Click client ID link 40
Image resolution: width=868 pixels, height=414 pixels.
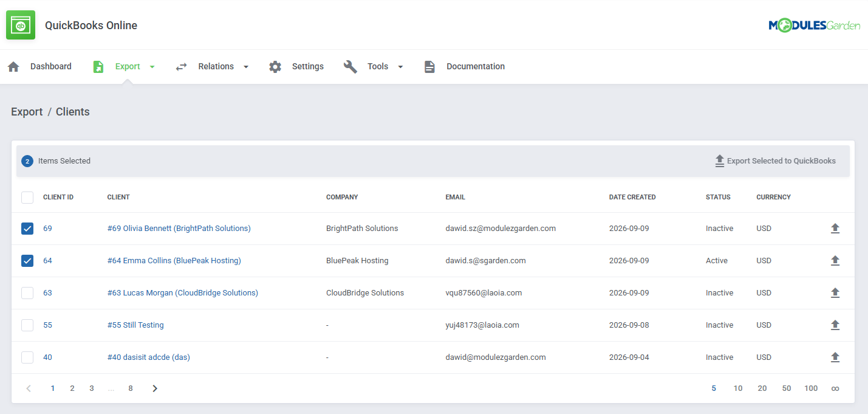pos(47,357)
